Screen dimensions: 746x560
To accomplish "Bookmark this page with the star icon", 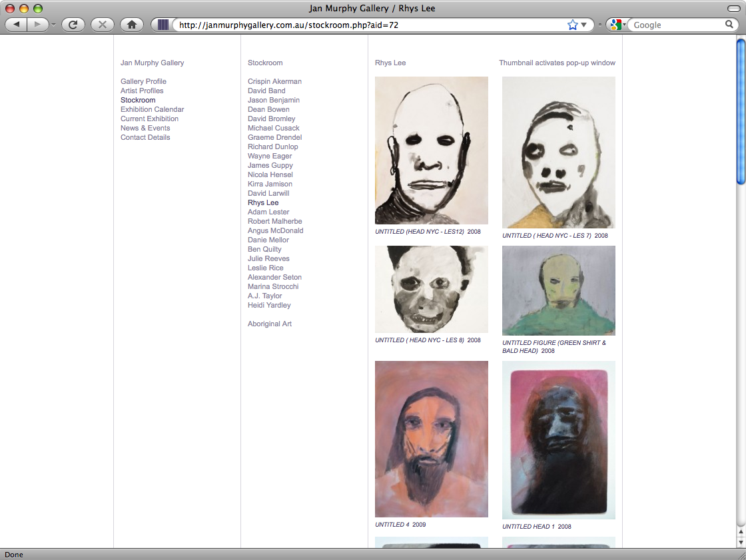I will [572, 25].
